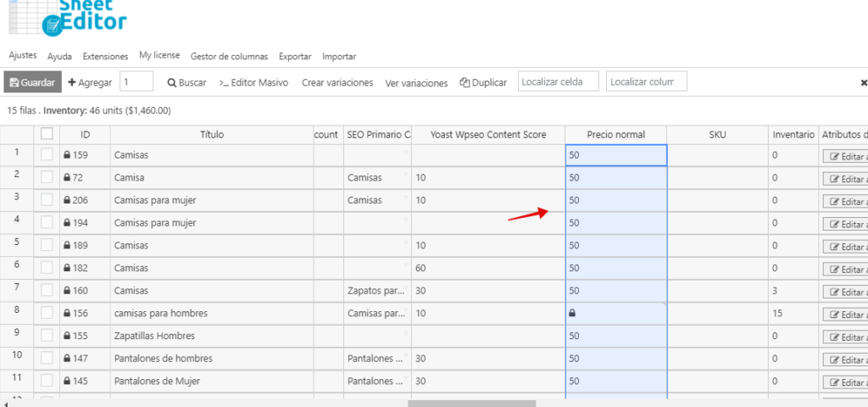Click the Localizar columna input field

[x=647, y=81]
